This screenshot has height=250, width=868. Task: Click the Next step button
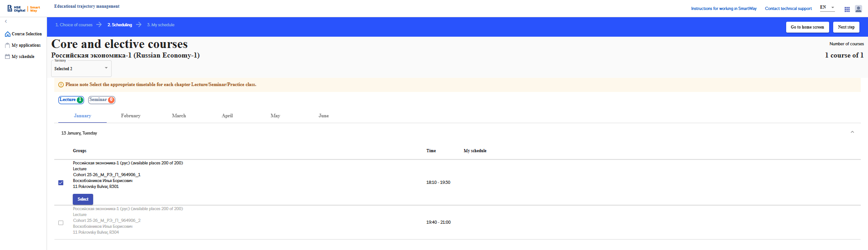[x=846, y=27]
